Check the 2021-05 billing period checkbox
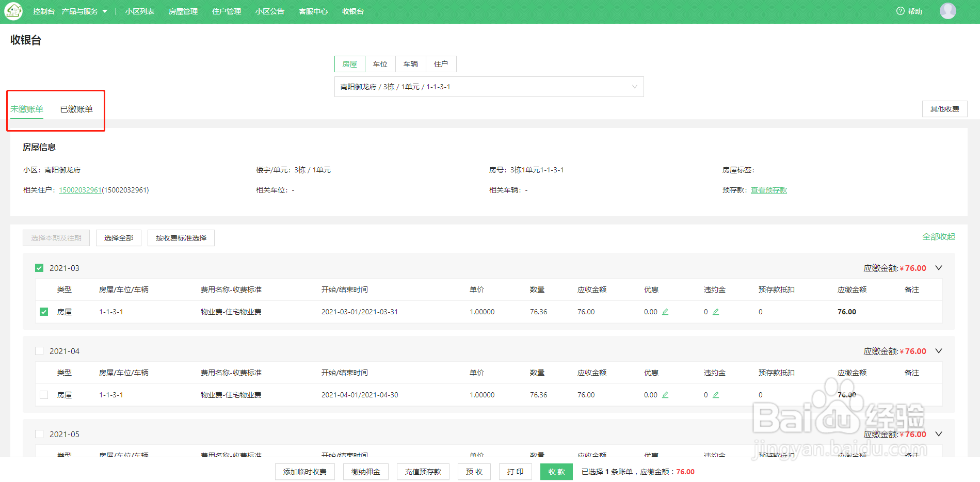 39,434
